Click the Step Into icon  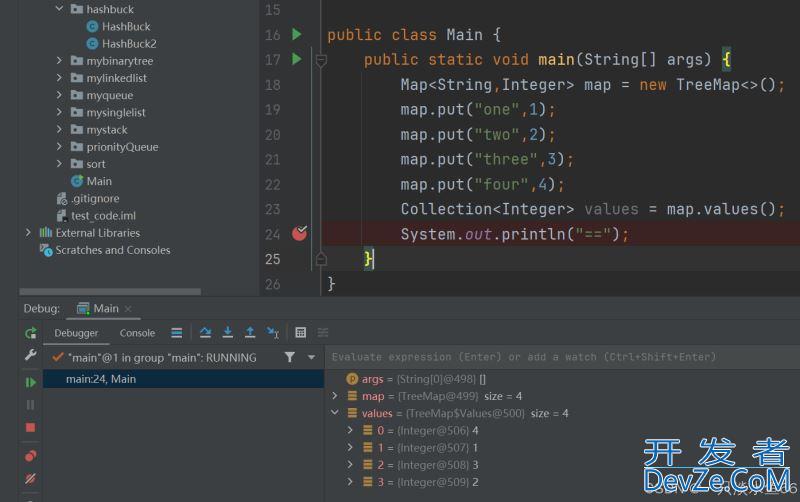pos(228,333)
